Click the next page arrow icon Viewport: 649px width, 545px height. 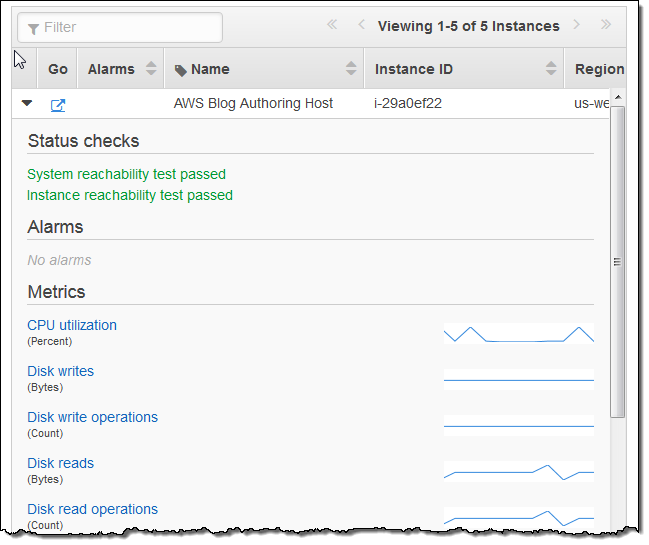pyautogui.click(x=577, y=26)
